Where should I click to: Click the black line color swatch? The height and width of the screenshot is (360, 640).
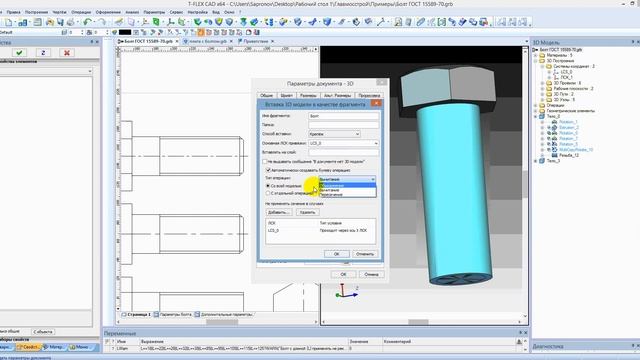tap(125, 32)
